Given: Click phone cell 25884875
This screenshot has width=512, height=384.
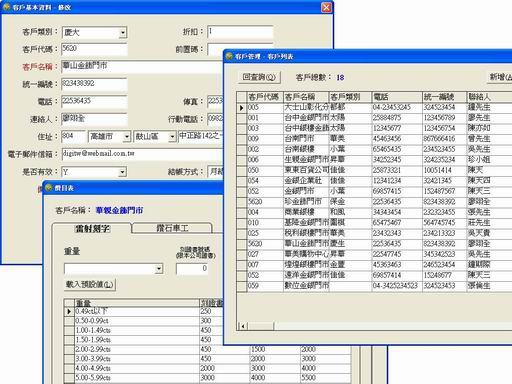Looking at the screenshot, I should coord(397,118).
